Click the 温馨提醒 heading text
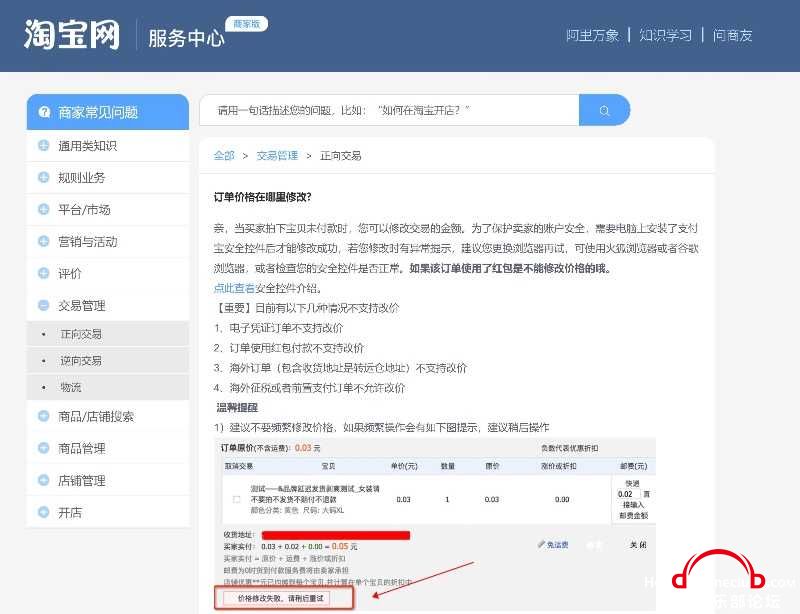The width and height of the screenshot is (800, 614). (x=237, y=407)
